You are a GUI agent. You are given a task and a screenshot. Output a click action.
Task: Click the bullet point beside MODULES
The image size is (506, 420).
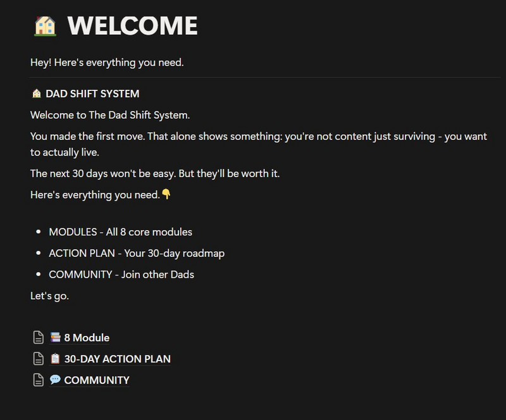[38, 232]
